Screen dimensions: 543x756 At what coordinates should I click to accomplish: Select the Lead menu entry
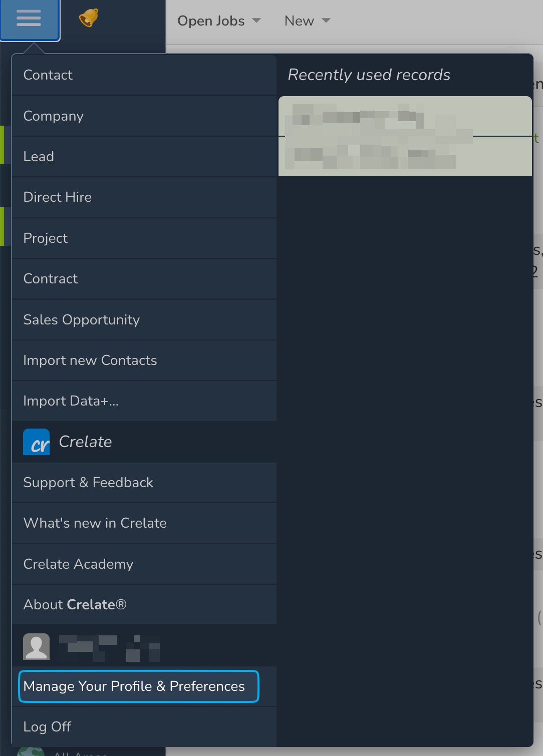pyautogui.click(x=39, y=157)
